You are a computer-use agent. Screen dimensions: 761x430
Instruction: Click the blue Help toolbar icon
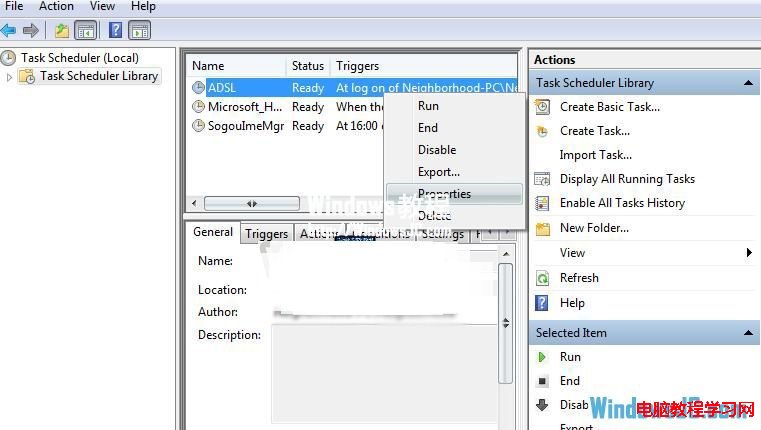116,31
